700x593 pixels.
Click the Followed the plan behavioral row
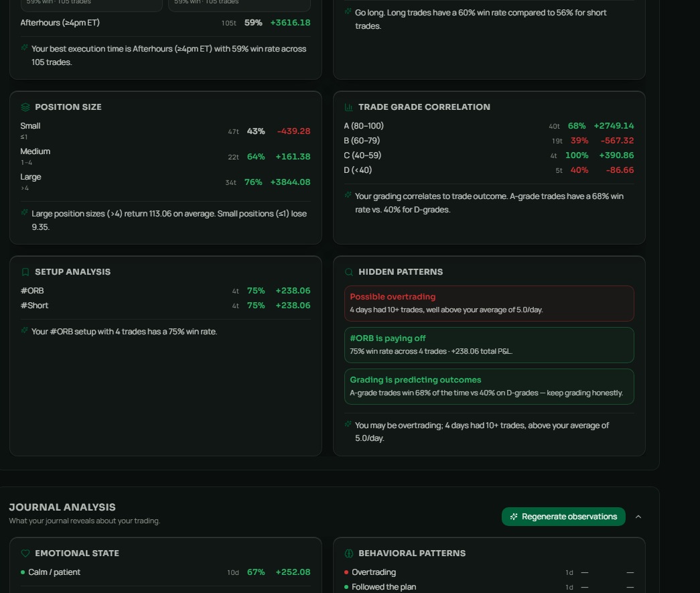pyautogui.click(x=489, y=587)
